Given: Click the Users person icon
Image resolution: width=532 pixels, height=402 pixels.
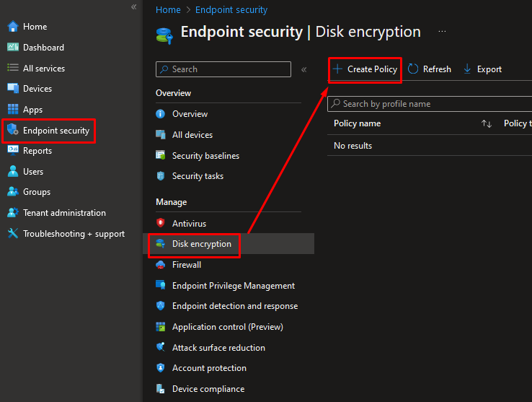Looking at the screenshot, I should (13, 171).
